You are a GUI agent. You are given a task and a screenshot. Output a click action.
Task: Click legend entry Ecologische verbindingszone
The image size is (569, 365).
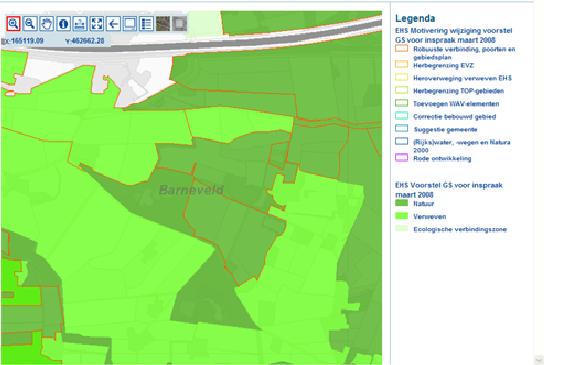[x=460, y=229]
